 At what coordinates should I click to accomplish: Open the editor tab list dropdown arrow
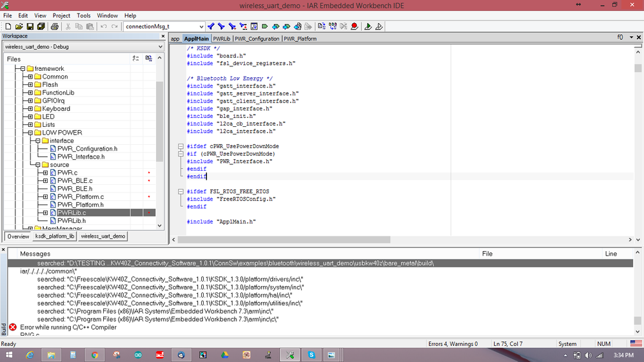631,37
